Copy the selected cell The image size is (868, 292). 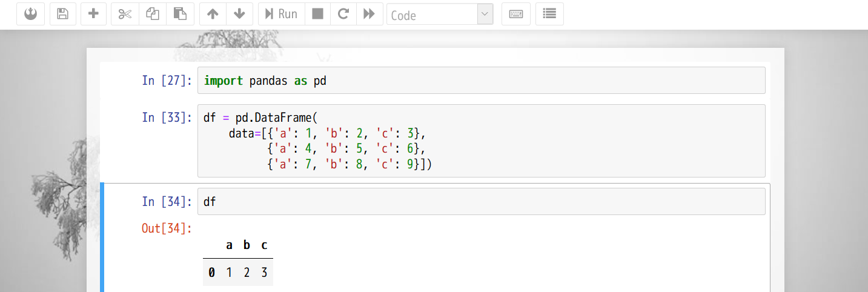pyautogui.click(x=153, y=14)
